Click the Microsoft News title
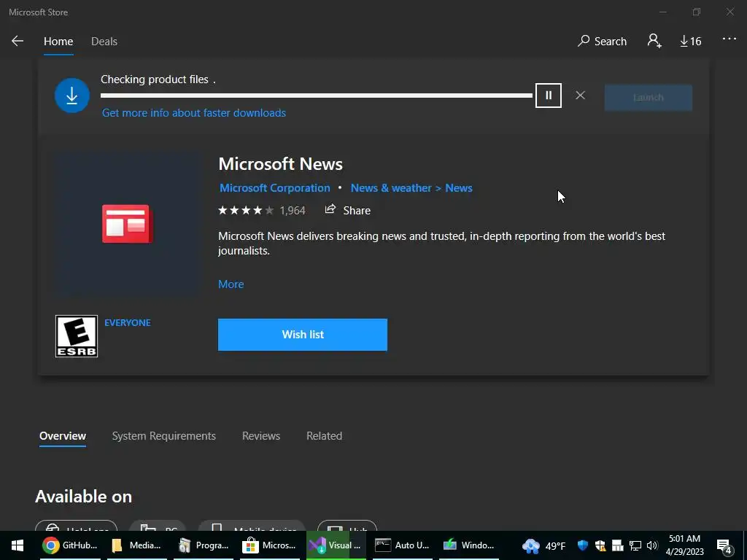The height and width of the screenshot is (560, 747). (281, 164)
